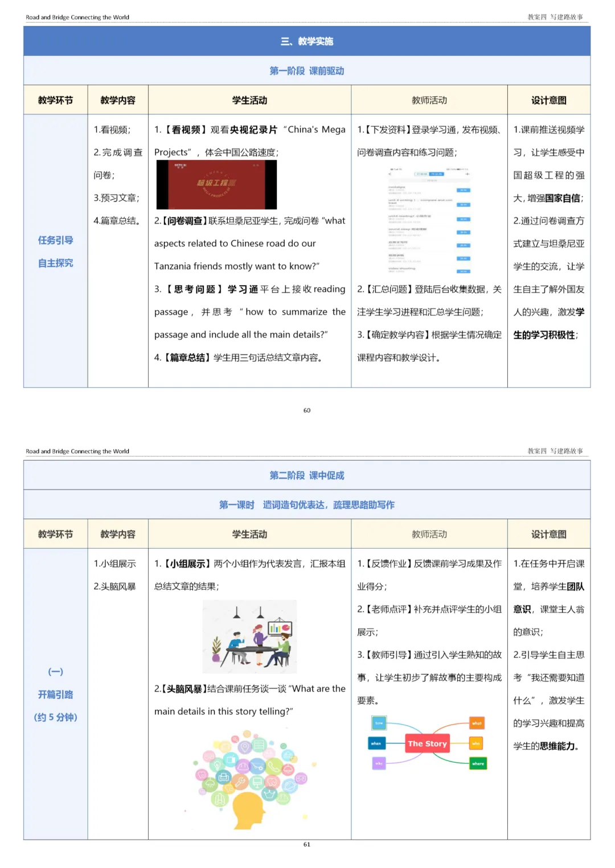
Task: Click 'main details in this story telling?' line
Action: click(224, 711)
